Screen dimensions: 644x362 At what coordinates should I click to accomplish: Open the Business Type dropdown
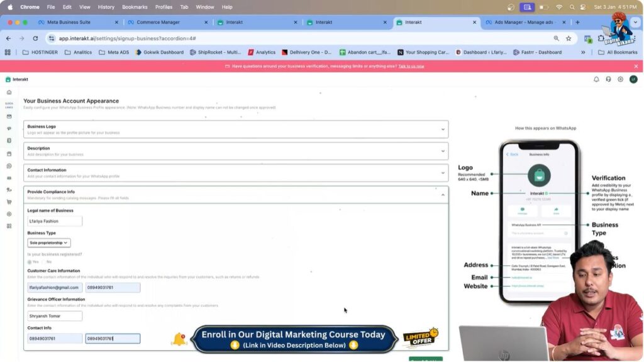point(49,243)
